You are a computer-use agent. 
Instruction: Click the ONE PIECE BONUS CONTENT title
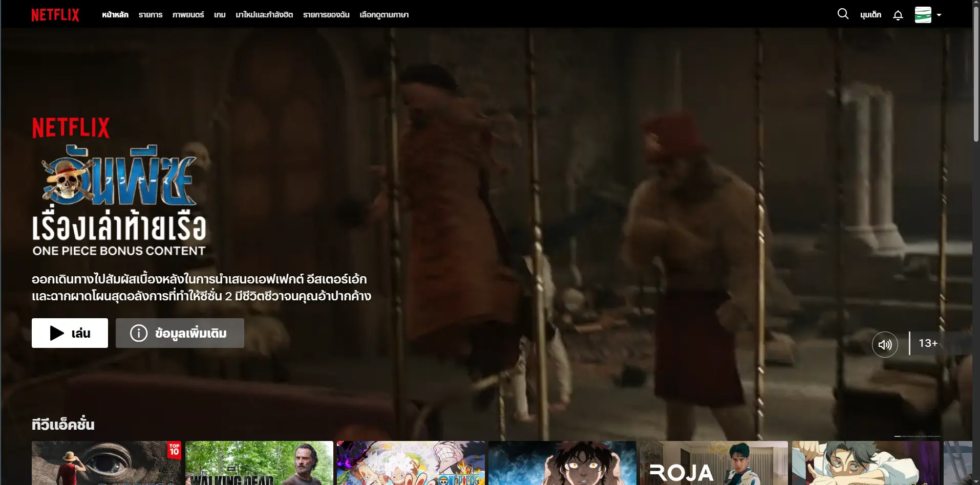(x=119, y=251)
